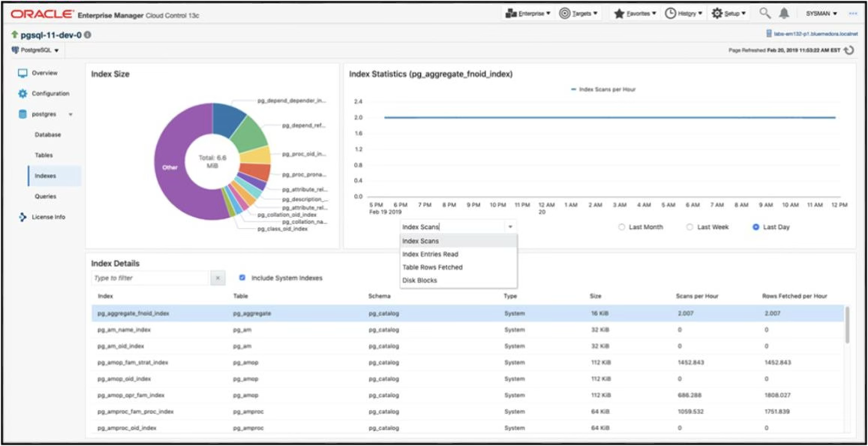Open the labs-em132-p1 host link
Image resolution: width=868 pixels, height=446 pixels.
pos(815,33)
